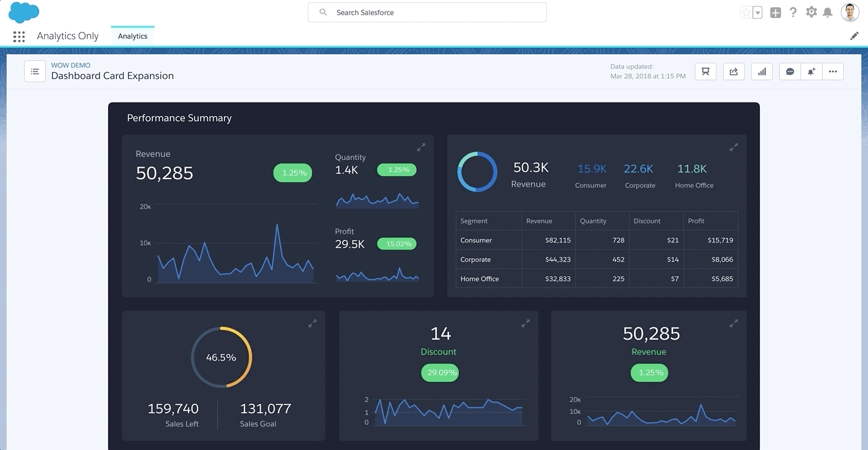Viewport: 868px width, 450px height.
Task: Open the three-dot more actions menu
Action: (833, 72)
